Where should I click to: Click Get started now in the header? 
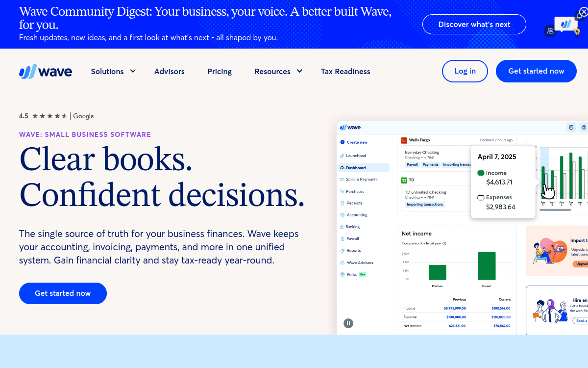tap(536, 71)
